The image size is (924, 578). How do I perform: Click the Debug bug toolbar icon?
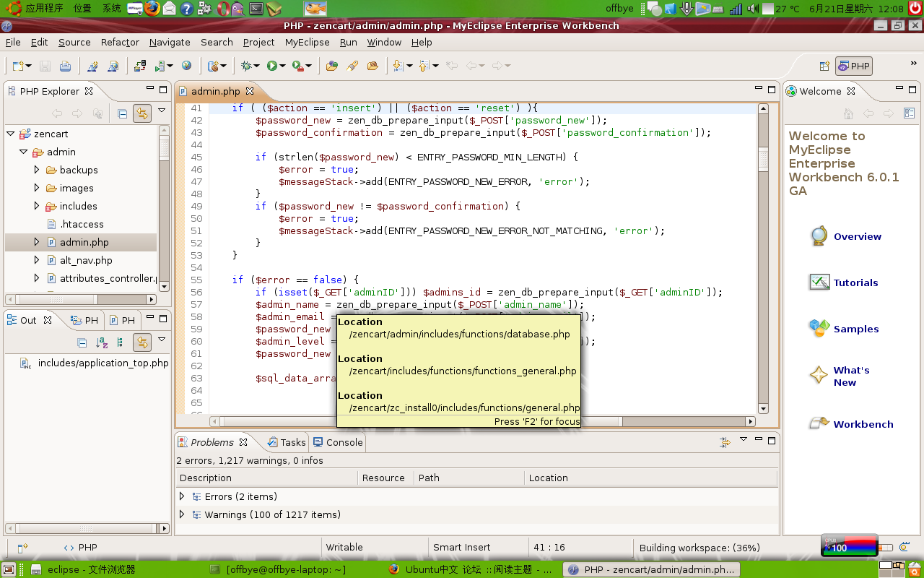coord(247,66)
